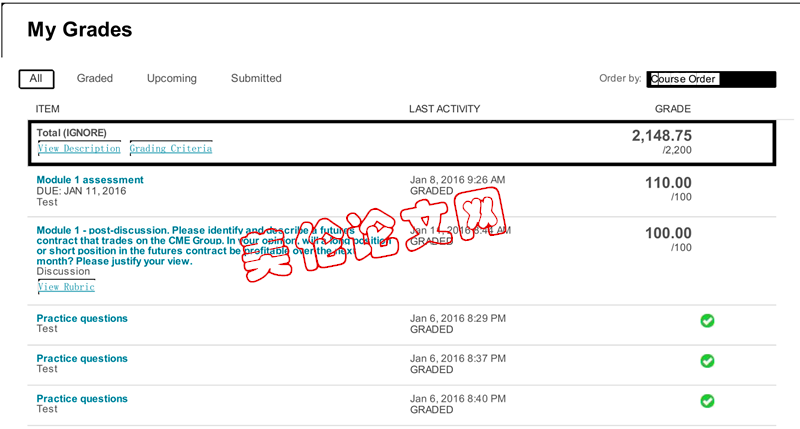This screenshot has height=429, width=800.
Task: Open Module 1 assessment item
Action: coord(90,180)
